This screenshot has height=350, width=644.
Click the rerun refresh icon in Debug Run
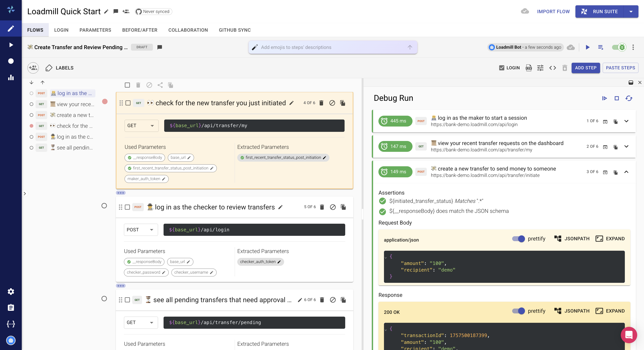(629, 98)
